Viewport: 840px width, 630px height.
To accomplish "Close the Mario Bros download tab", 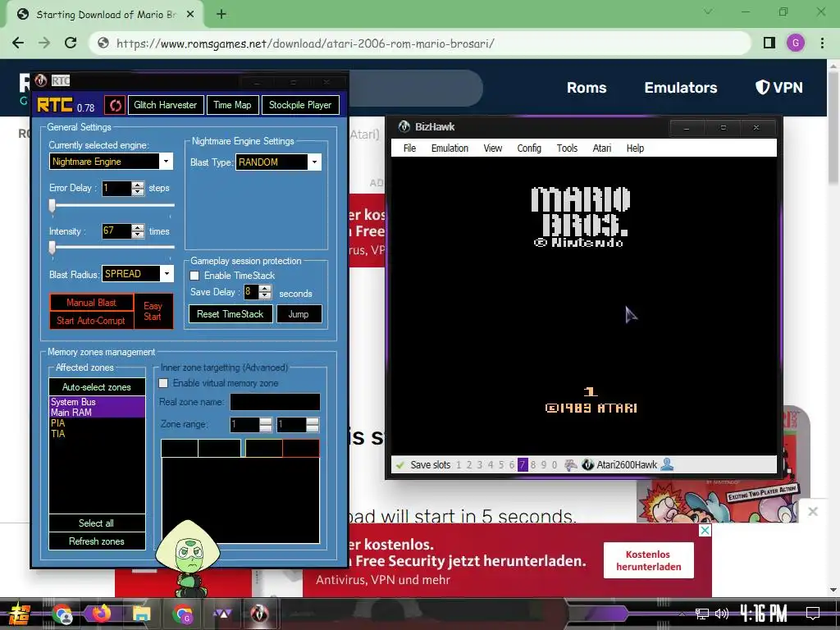I will pos(190,15).
